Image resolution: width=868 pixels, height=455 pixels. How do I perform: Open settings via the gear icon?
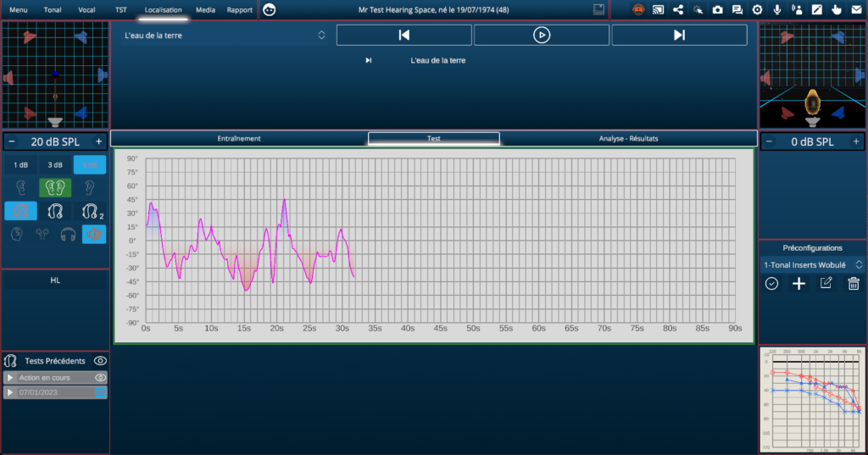point(757,10)
